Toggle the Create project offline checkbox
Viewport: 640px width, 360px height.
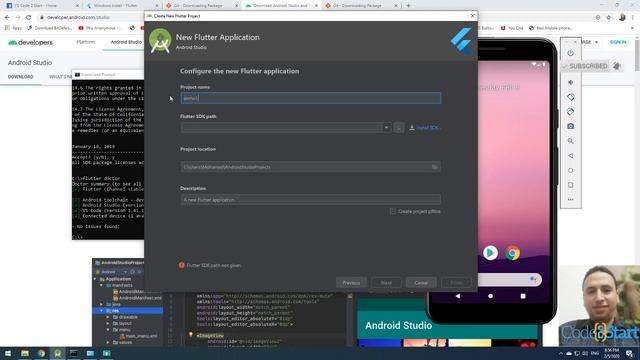[393, 211]
